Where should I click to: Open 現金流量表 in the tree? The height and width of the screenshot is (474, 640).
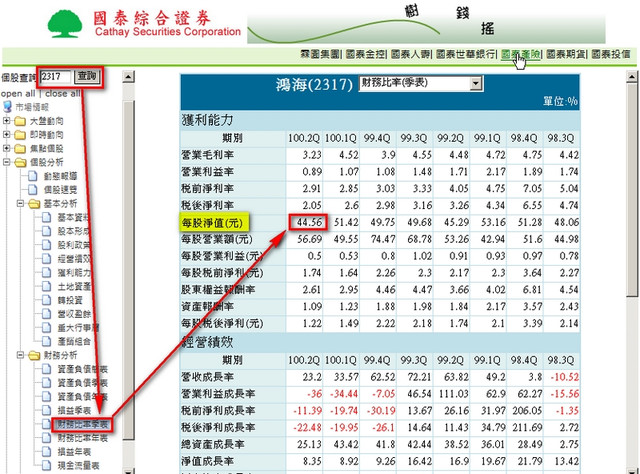[x=78, y=465]
